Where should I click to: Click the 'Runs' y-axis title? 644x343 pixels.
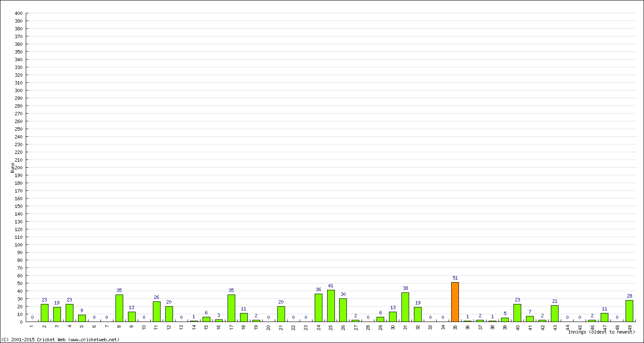click(x=12, y=168)
